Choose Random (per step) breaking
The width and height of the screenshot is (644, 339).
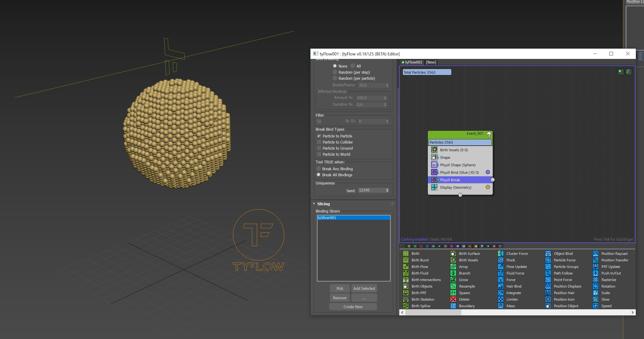point(335,72)
